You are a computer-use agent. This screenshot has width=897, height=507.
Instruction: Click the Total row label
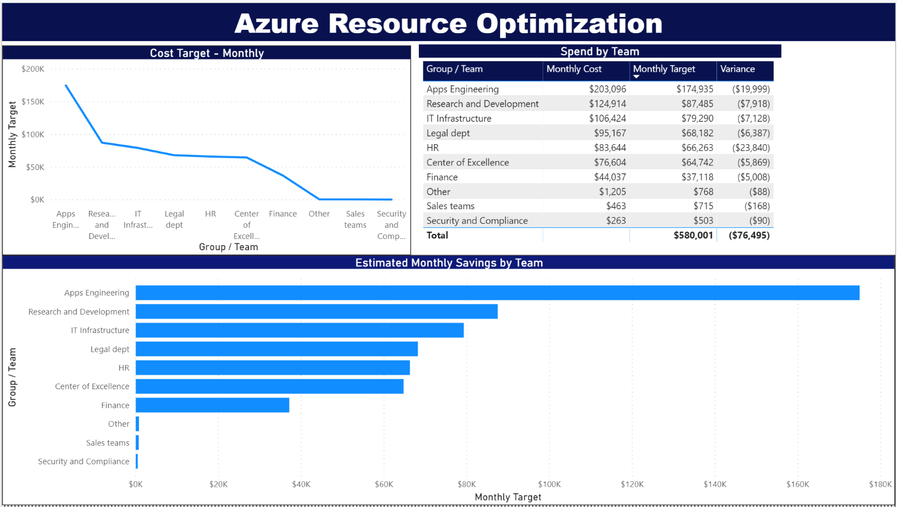[x=437, y=235]
